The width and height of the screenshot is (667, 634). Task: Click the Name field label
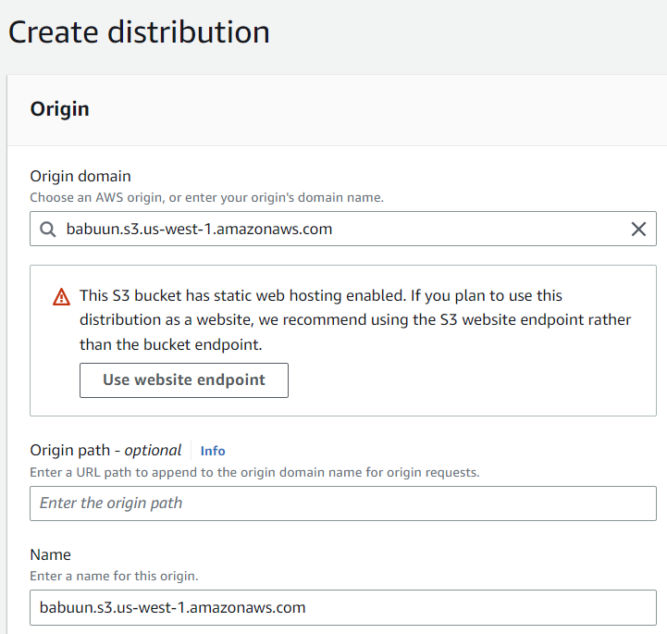tap(50, 555)
